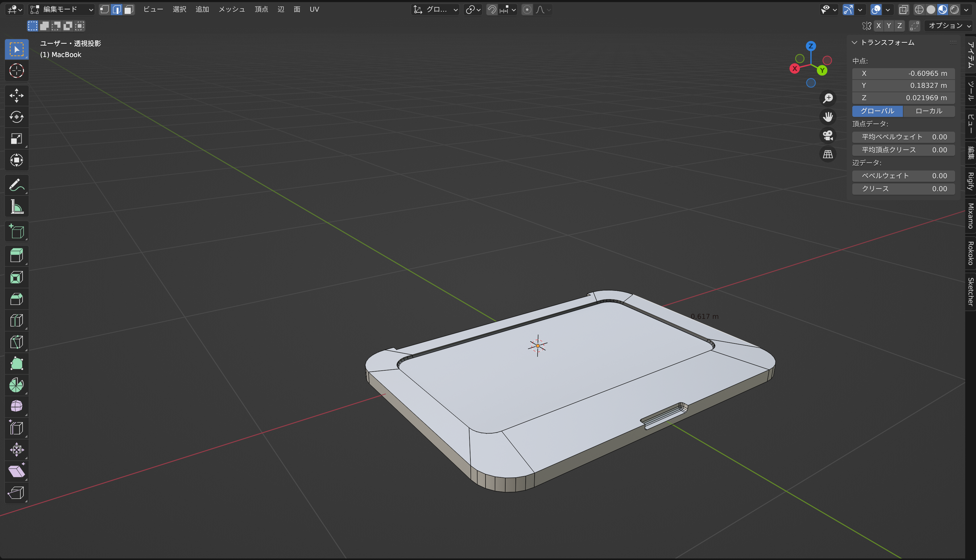This screenshot has width=976, height=560.
Task: Toggle Z axis mesh mirror
Action: click(899, 26)
